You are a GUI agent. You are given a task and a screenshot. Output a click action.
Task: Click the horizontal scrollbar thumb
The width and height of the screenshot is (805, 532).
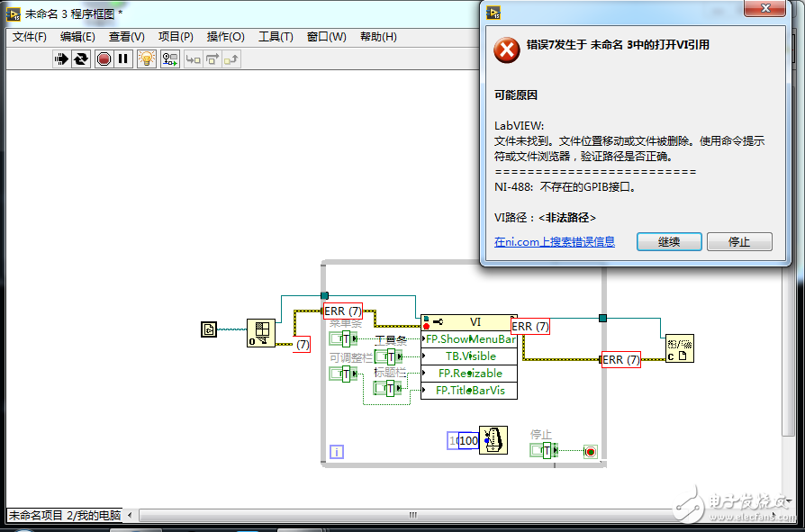pyautogui.click(x=412, y=515)
